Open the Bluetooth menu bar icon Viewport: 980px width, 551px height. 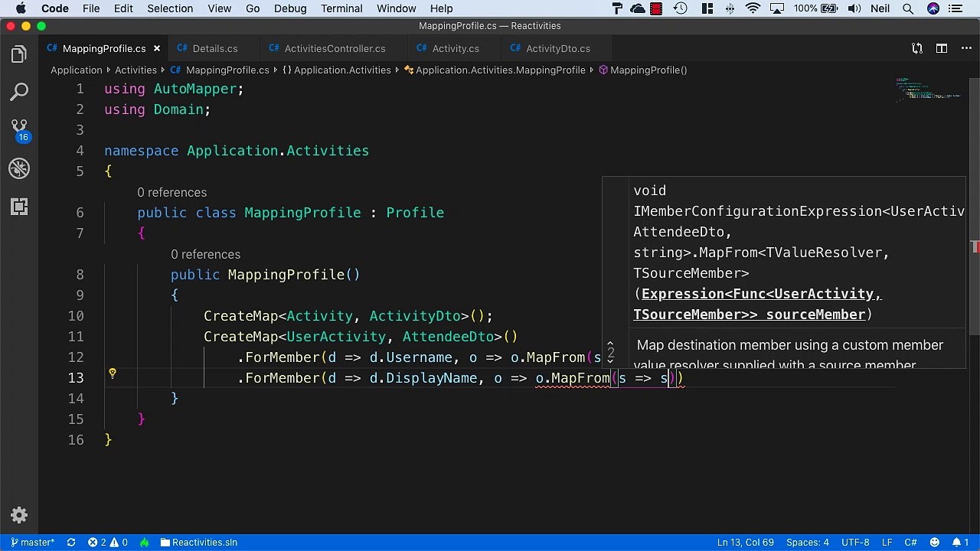tap(730, 8)
